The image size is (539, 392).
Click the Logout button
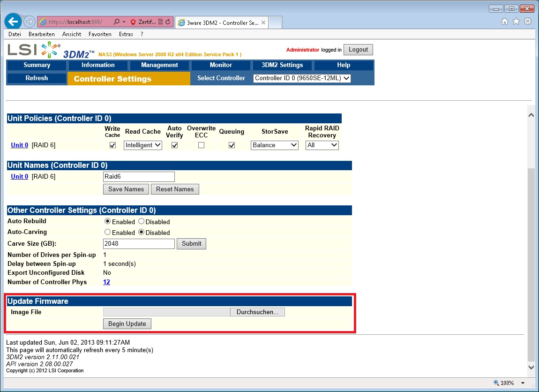[x=358, y=50]
